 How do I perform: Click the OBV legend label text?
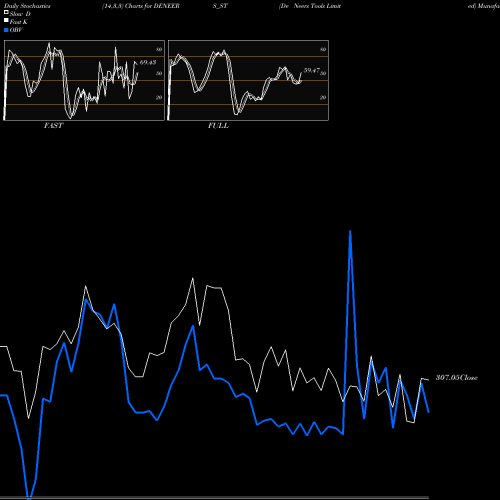click(16, 30)
